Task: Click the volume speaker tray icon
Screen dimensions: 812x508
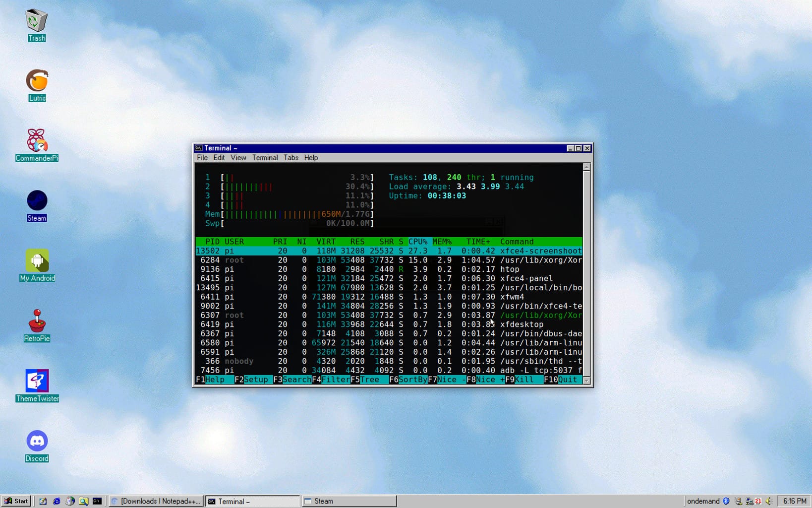Action: coord(769,501)
